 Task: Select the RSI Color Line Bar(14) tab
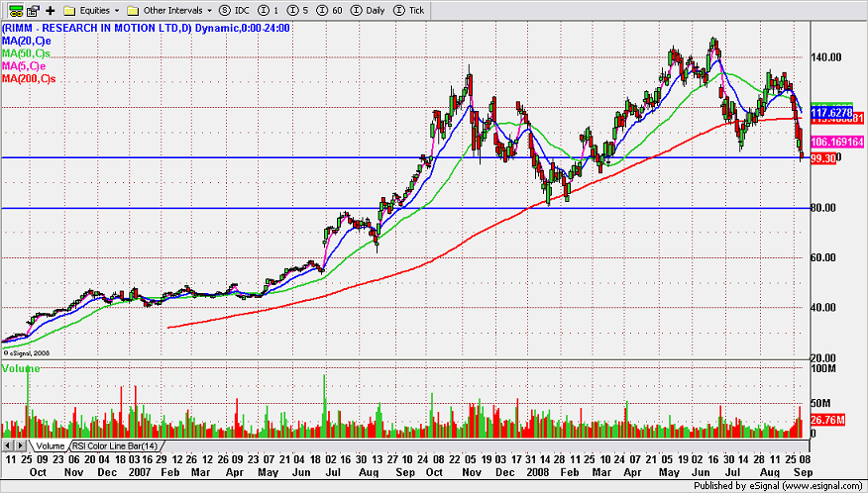coord(117,445)
